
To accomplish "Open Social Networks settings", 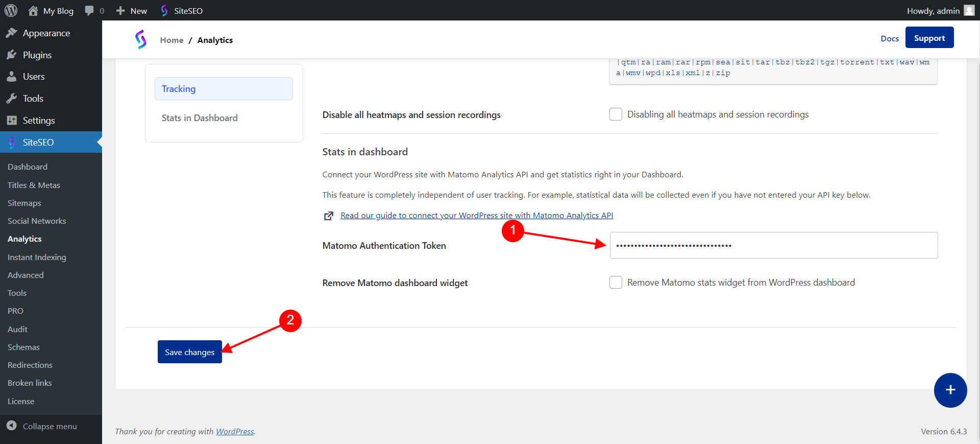I will (x=37, y=221).
